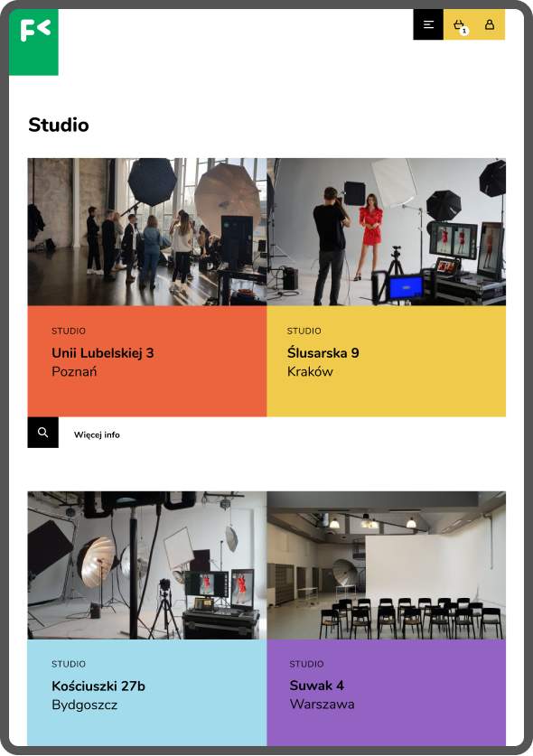Open the hamburger menu

coord(428,24)
